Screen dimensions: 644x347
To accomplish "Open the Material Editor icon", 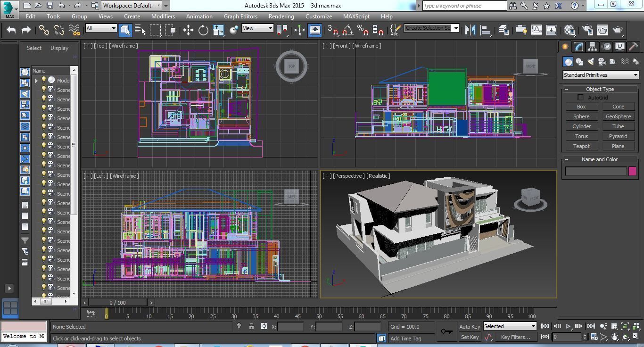I will coord(570,30).
